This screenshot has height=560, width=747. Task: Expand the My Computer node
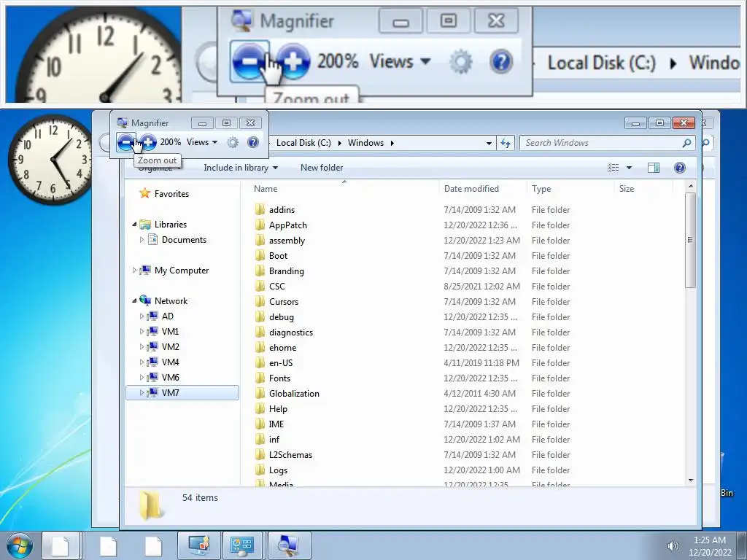coord(134,270)
